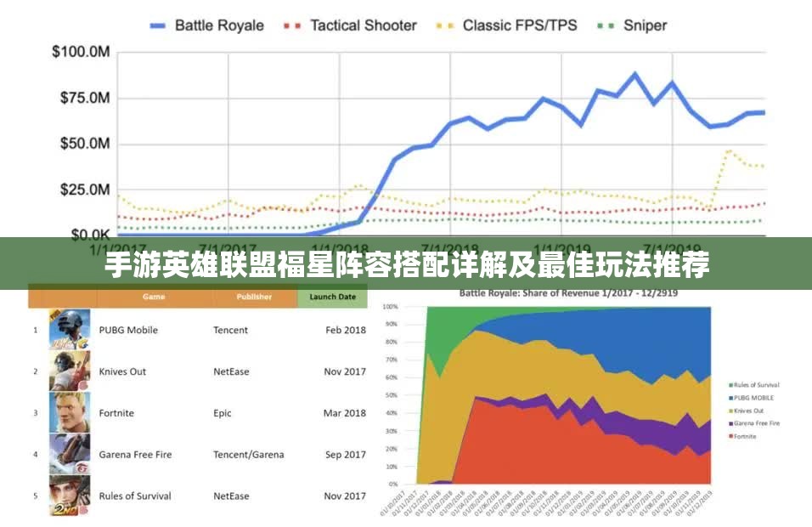The image size is (812, 527).
Task: Click the Rules of Survival icon thumbnail
Action: click(70, 496)
